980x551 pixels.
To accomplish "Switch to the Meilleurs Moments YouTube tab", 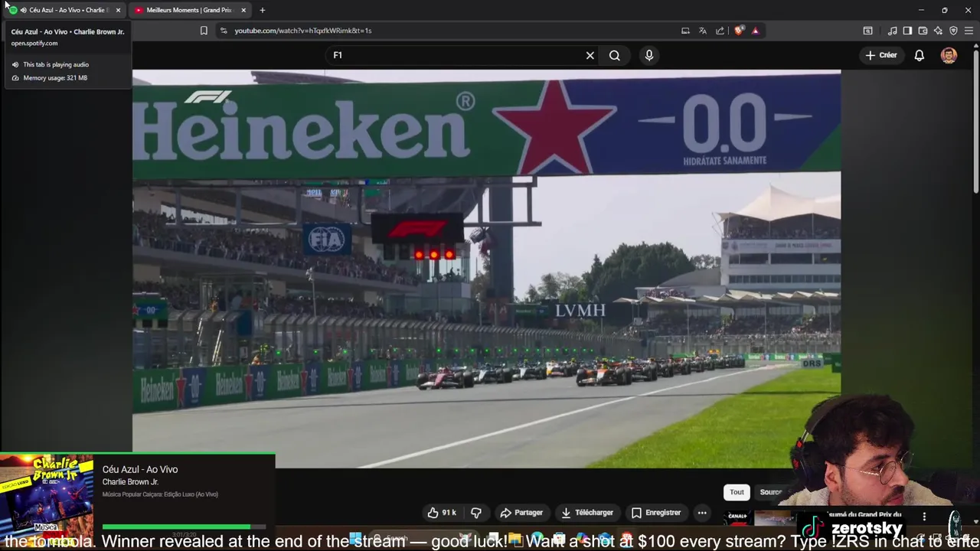I will [x=189, y=10].
